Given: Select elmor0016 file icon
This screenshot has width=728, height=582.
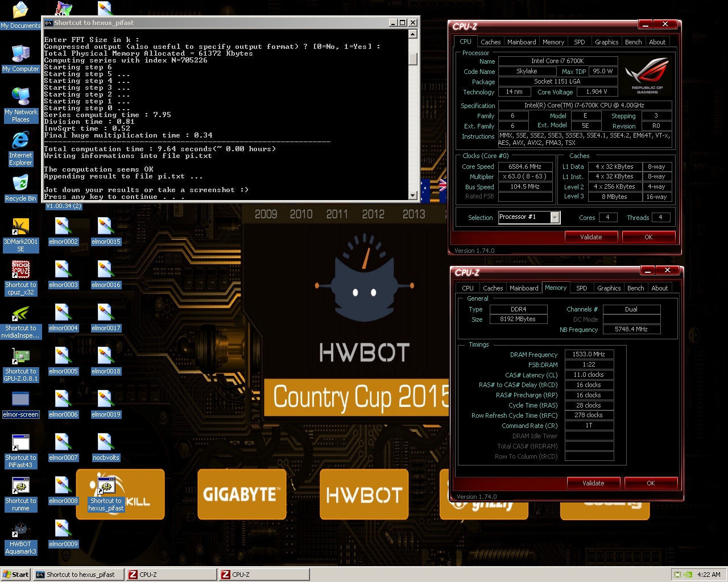Looking at the screenshot, I should pos(106,275).
